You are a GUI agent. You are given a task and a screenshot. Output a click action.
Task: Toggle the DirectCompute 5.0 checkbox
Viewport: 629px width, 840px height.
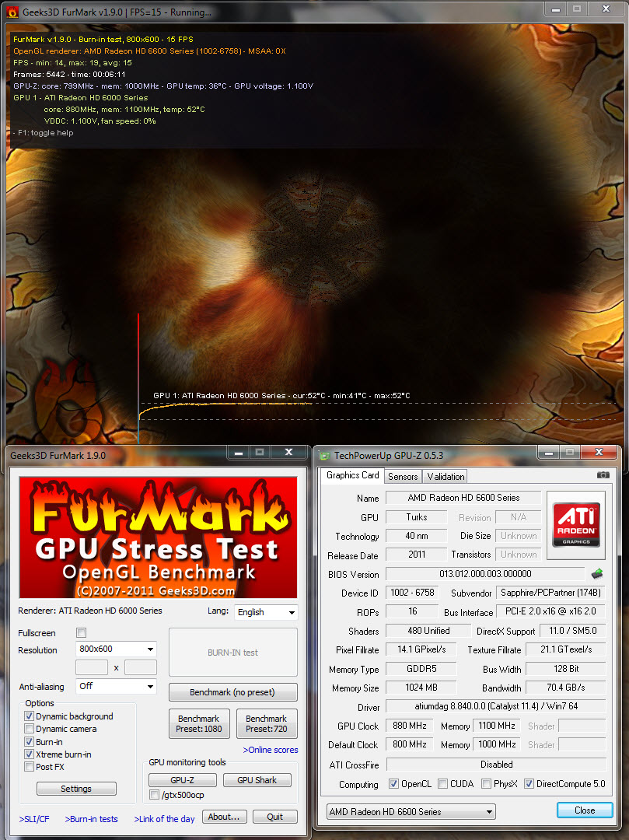529,784
